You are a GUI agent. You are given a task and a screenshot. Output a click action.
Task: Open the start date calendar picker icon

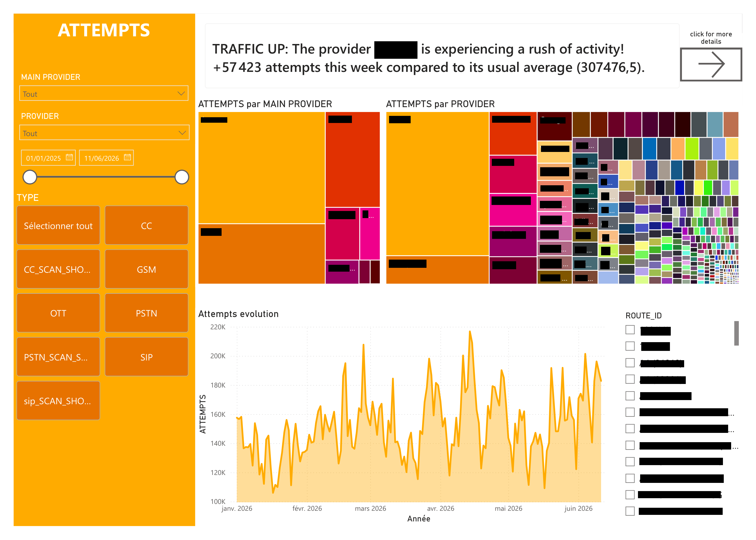pyautogui.click(x=69, y=157)
